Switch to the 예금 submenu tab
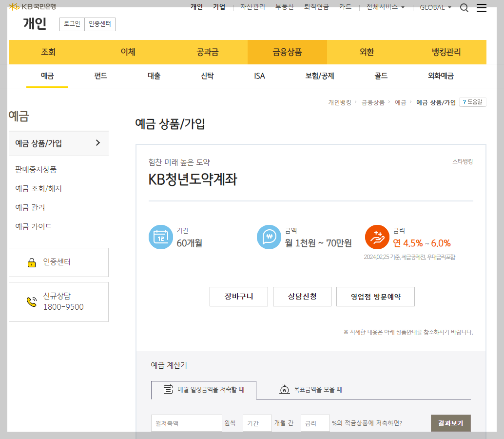 tap(47, 76)
